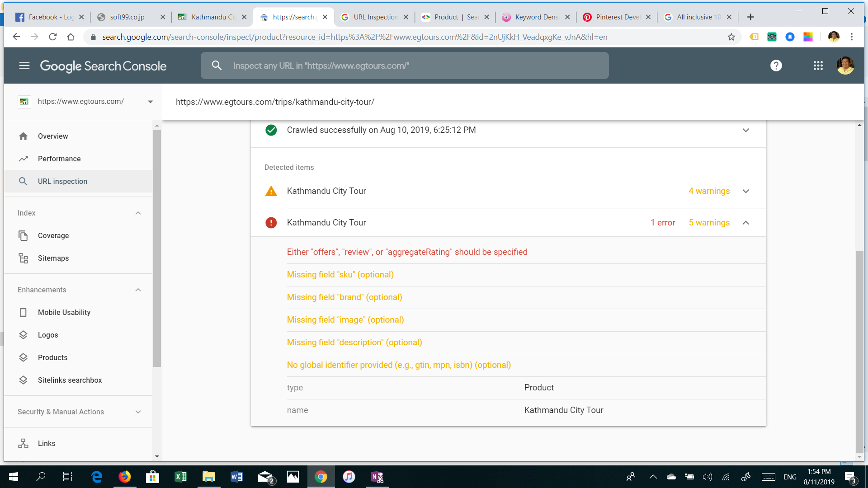Collapse the Kathmandu City Tour 1 error item

746,223
